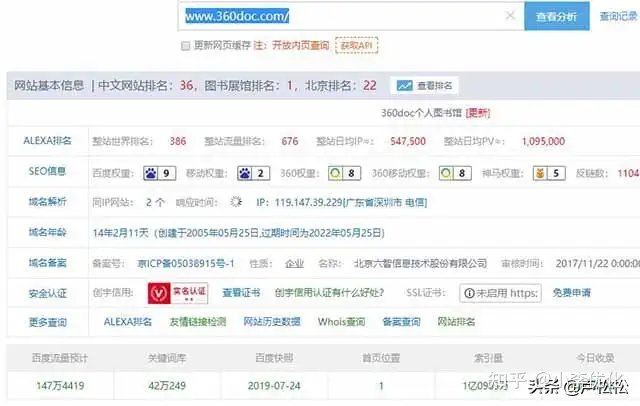Click the 查看分析 button
The image size is (640, 406).
pyautogui.click(x=557, y=16)
